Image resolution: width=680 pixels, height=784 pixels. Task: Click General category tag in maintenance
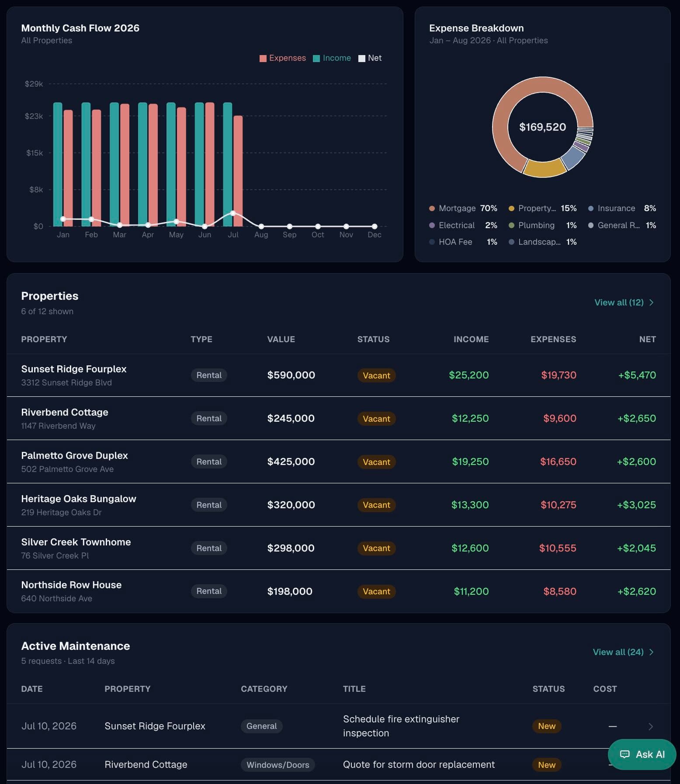click(261, 726)
